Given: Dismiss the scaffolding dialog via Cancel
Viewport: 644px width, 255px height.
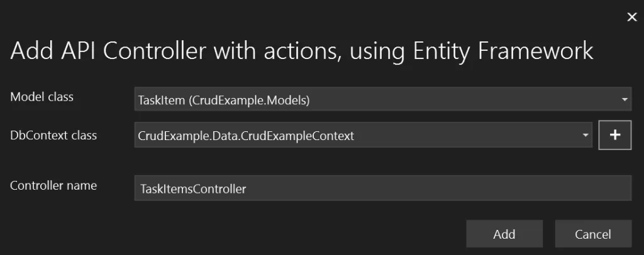Looking at the screenshot, I should point(593,234).
